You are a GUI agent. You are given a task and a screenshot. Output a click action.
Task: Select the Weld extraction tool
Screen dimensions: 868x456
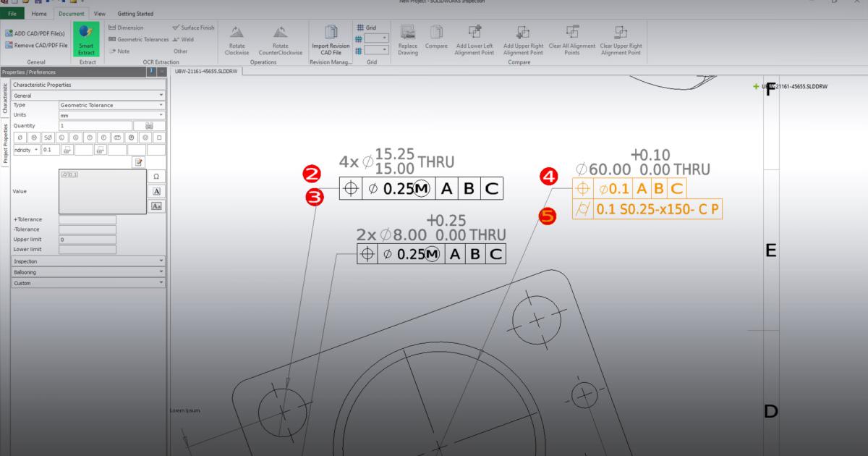[183, 39]
